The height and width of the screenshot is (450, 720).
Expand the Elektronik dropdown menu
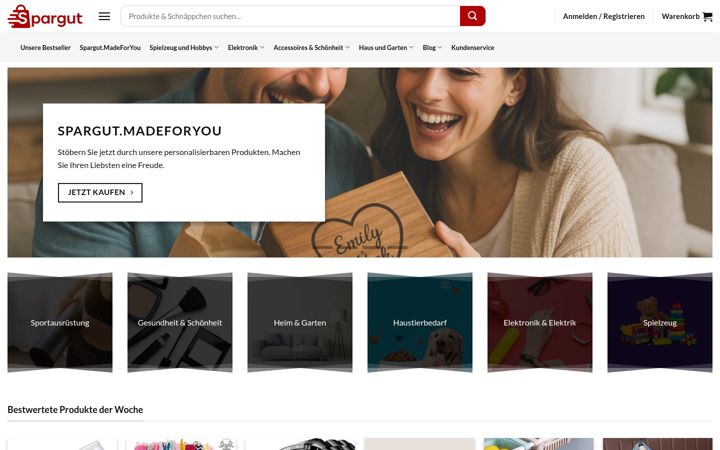click(246, 47)
